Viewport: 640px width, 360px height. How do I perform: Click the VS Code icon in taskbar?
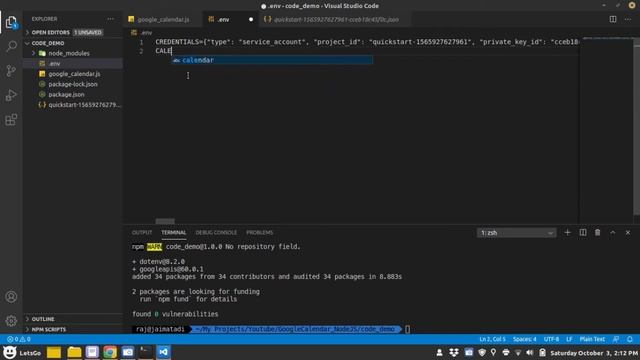[x=164, y=352]
